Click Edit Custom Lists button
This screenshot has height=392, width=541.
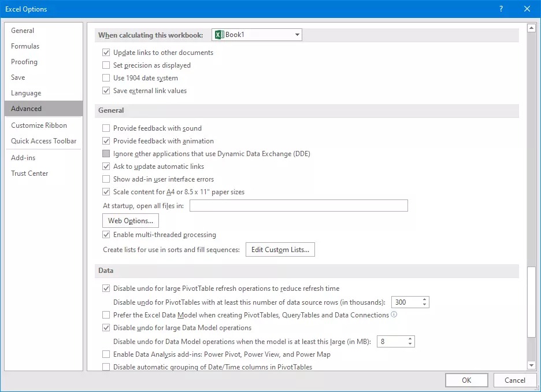click(x=280, y=250)
